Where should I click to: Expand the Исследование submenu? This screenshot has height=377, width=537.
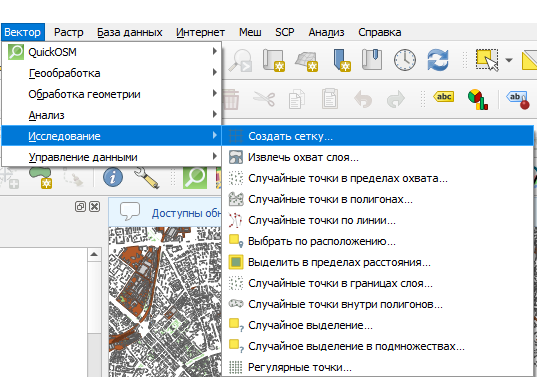pos(112,136)
